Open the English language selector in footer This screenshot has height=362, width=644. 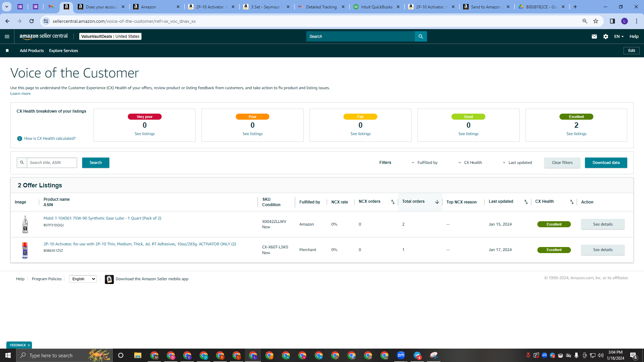[83, 279]
